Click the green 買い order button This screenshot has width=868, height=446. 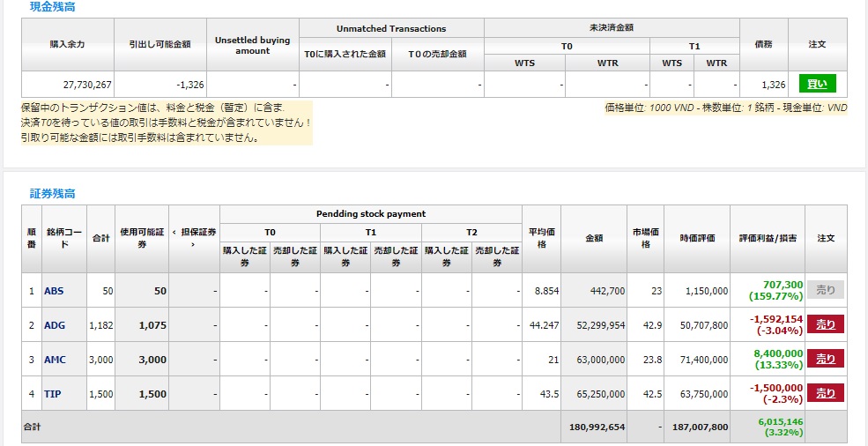[x=817, y=84]
